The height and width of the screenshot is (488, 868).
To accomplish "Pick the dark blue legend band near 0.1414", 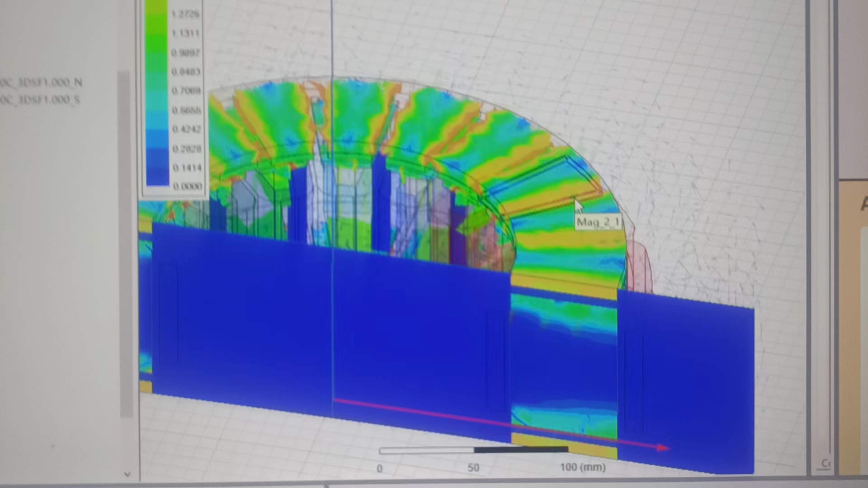I will (157, 167).
